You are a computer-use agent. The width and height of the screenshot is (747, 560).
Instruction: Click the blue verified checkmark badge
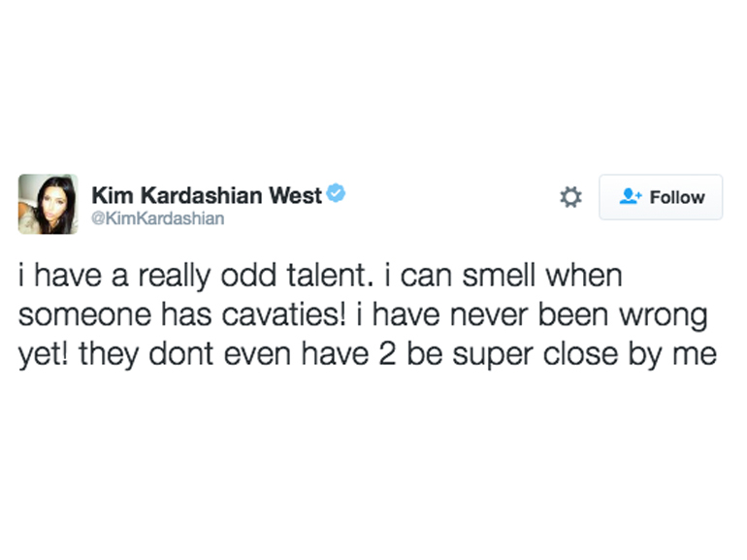[336, 194]
